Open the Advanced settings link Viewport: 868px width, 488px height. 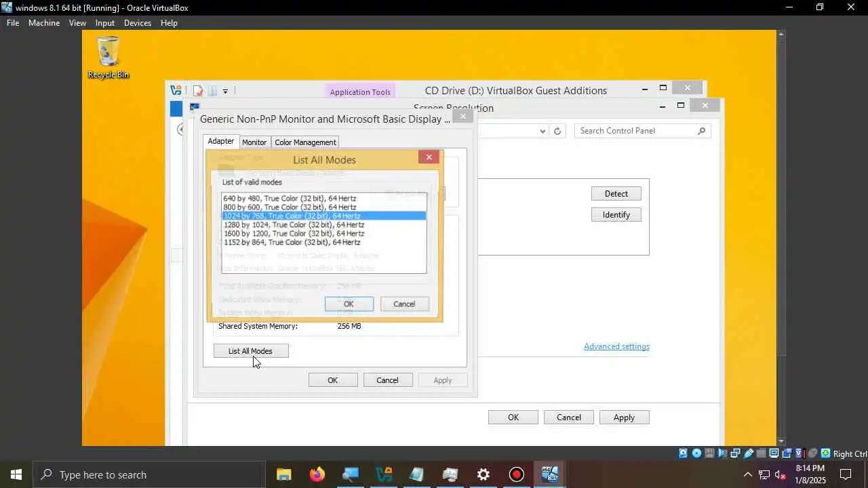pyautogui.click(x=616, y=346)
